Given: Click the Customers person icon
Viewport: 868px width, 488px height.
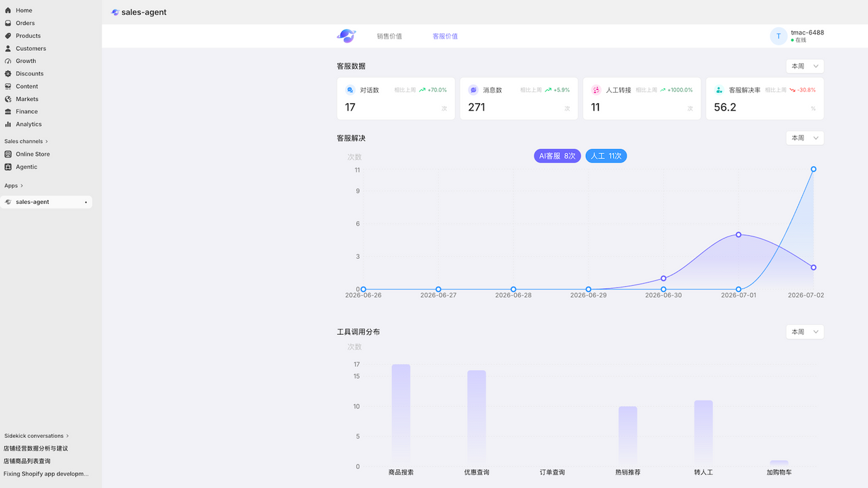Looking at the screenshot, I should tap(8, 48).
